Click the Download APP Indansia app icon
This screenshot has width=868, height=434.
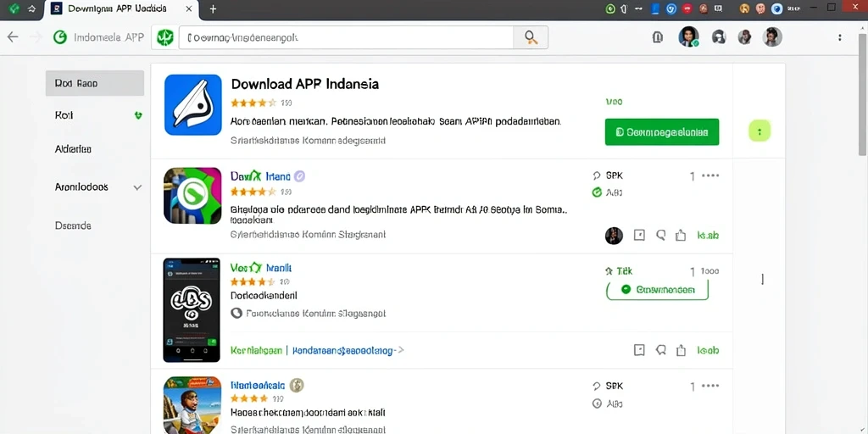(x=192, y=104)
